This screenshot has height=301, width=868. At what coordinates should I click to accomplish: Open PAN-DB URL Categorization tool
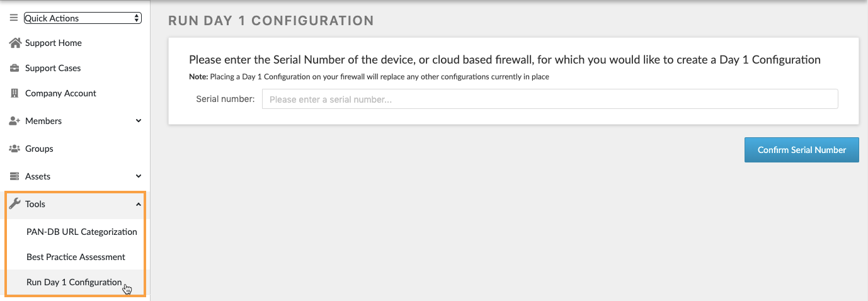82,232
